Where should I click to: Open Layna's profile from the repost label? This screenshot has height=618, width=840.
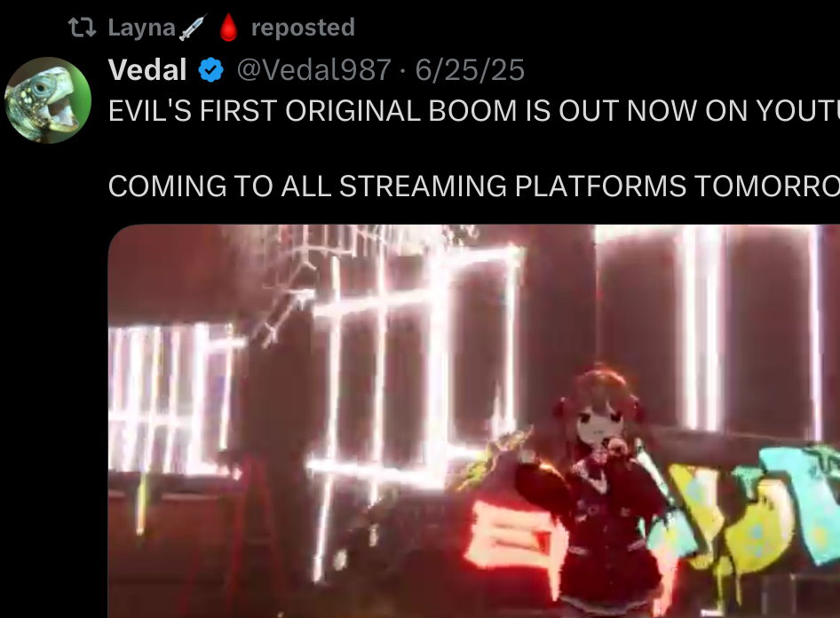[141, 28]
